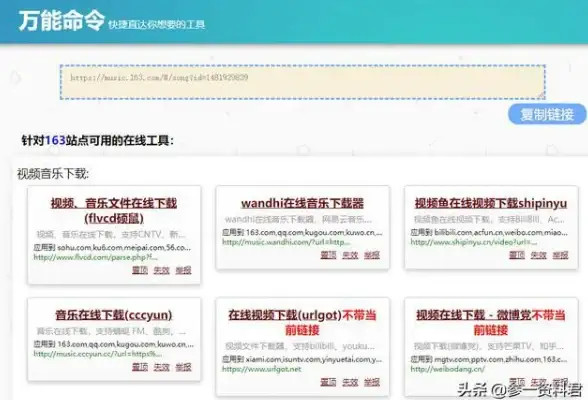This screenshot has height=400, width=588.
Task: Click the 快捷直达你想要的工具 subtitle text
Action: click(x=156, y=24)
